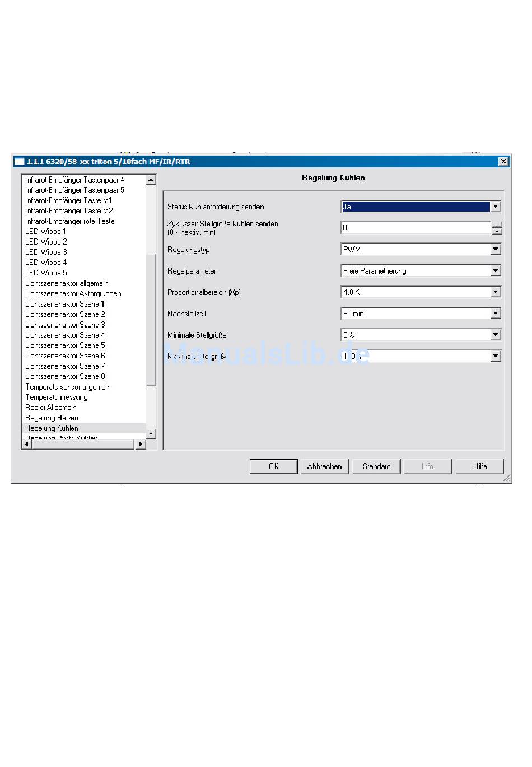Select Temperatursensor allgemein
532x767 pixels.
coord(68,387)
